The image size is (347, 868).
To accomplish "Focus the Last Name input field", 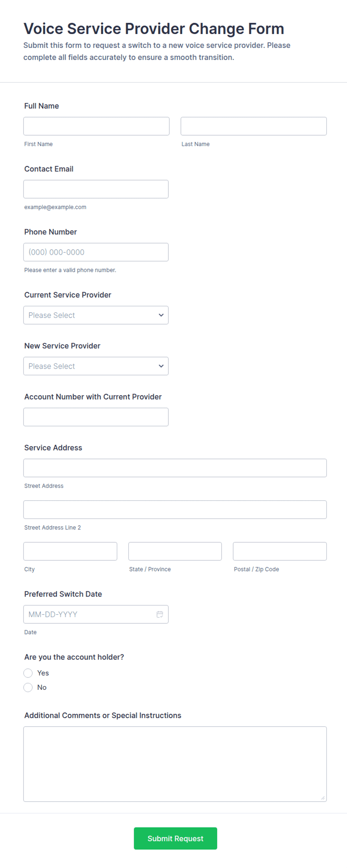I will click(254, 126).
